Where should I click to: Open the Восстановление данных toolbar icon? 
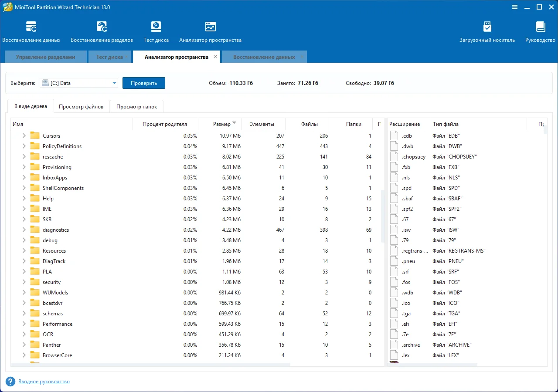[31, 27]
